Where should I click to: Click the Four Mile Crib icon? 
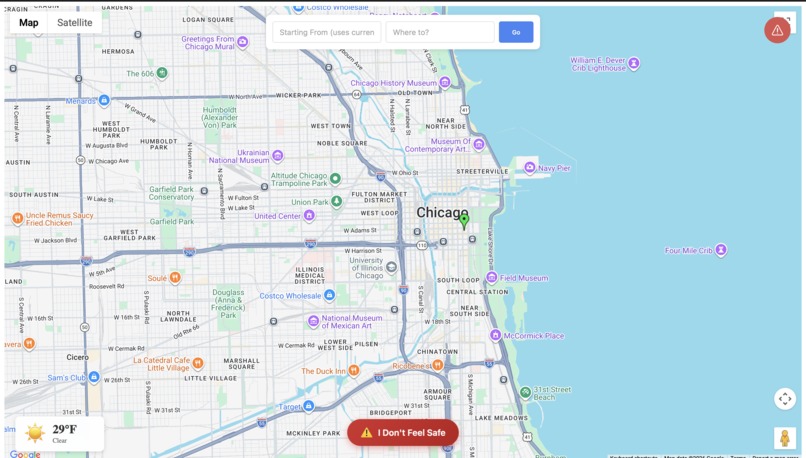click(x=721, y=250)
